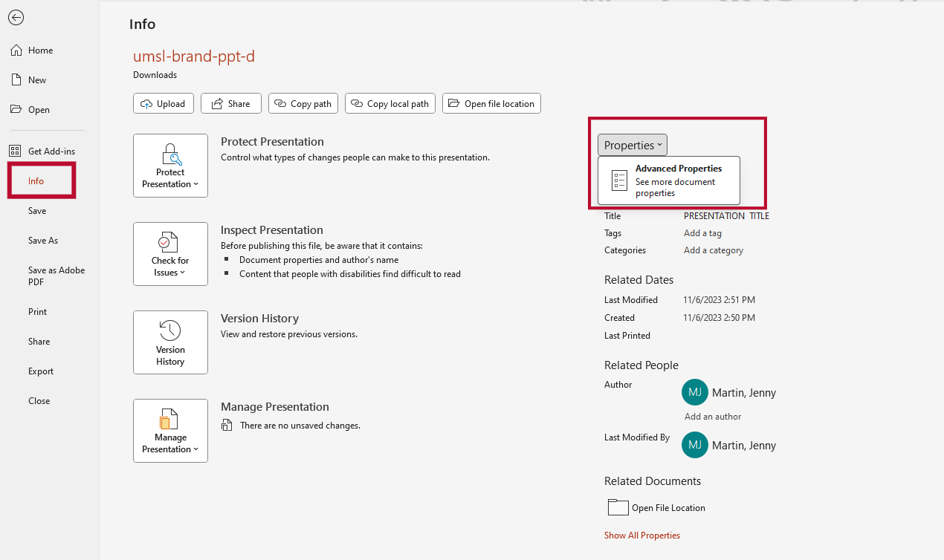Expand the Manage Presentation dropdown

170,431
